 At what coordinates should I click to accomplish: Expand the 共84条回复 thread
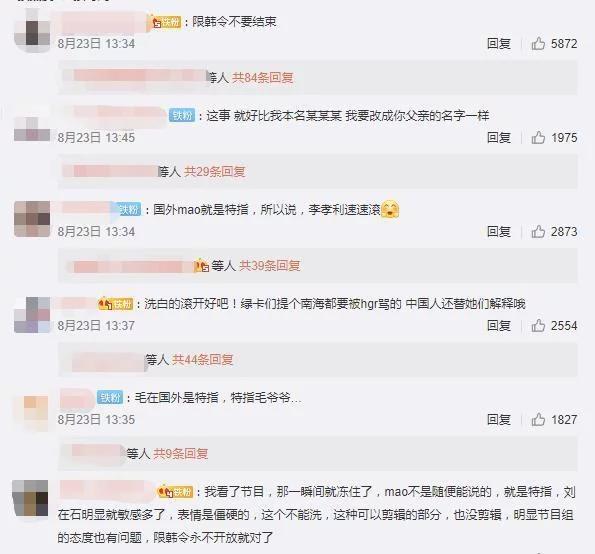click(x=263, y=78)
